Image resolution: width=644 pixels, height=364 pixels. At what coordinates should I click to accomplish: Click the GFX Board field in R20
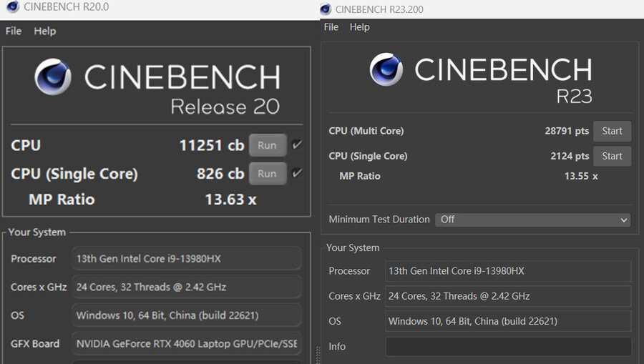(187, 344)
